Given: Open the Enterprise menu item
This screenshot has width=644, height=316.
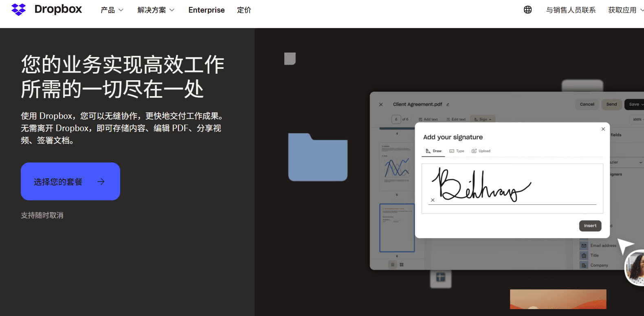Looking at the screenshot, I should point(207,10).
